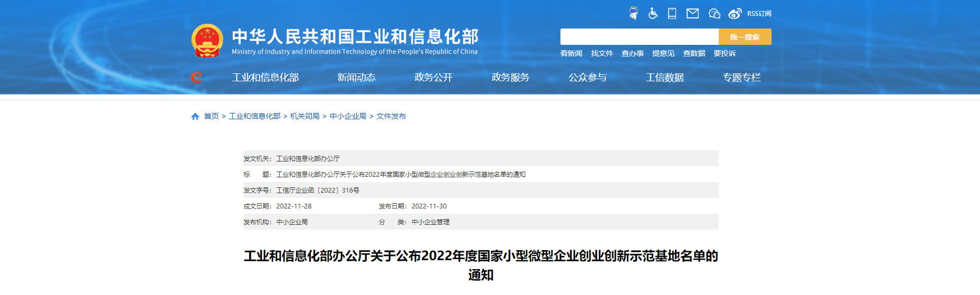
Task: Open the 政务公开 navigation item
Action: [433, 78]
